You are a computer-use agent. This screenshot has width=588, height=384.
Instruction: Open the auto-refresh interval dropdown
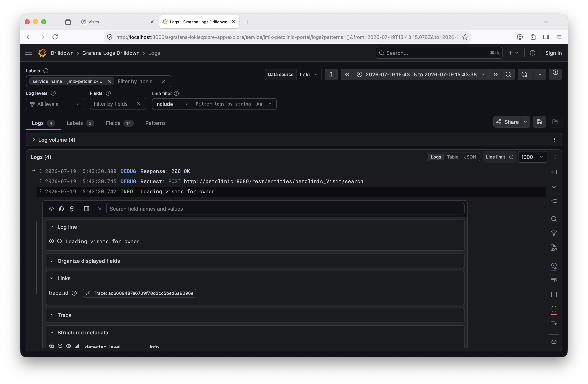(x=540, y=74)
